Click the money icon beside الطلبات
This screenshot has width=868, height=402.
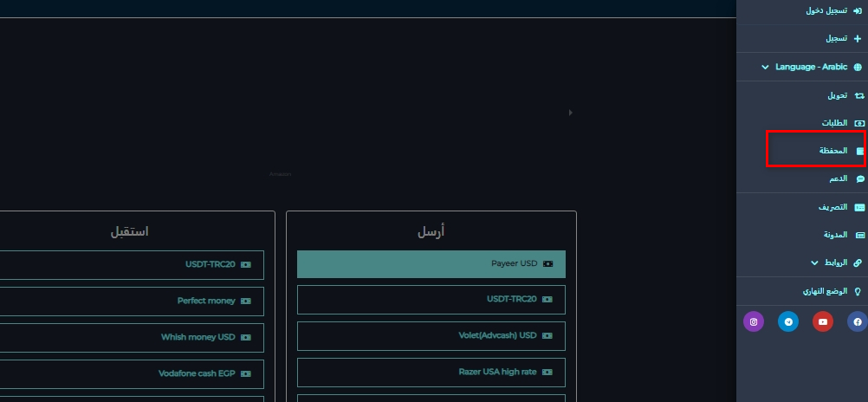(x=859, y=124)
